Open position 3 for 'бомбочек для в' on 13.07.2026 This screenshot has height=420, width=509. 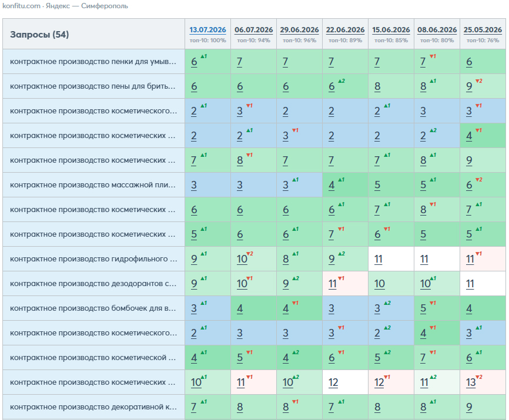pyautogui.click(x=194, y=308)
